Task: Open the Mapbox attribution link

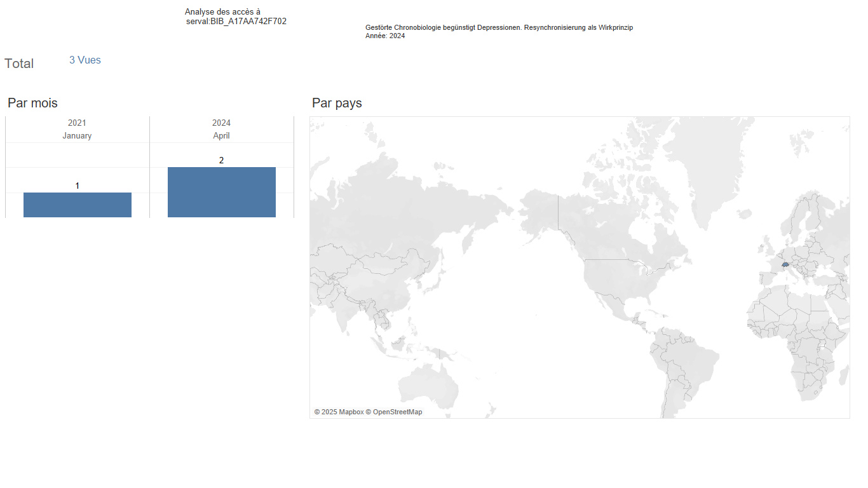Action: [x=339, y=412]
